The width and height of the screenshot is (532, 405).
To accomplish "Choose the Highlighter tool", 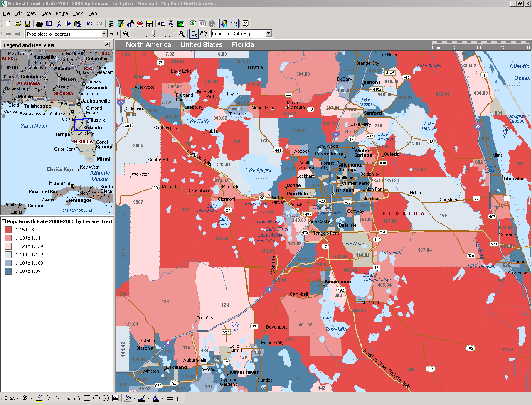I will click(x=39, y=398).
